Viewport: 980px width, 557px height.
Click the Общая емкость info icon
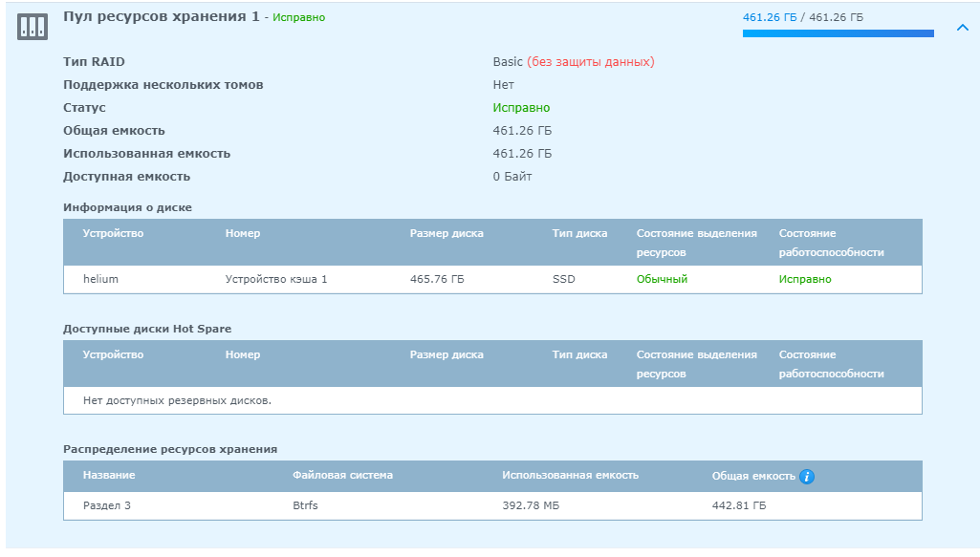point(807,477)
